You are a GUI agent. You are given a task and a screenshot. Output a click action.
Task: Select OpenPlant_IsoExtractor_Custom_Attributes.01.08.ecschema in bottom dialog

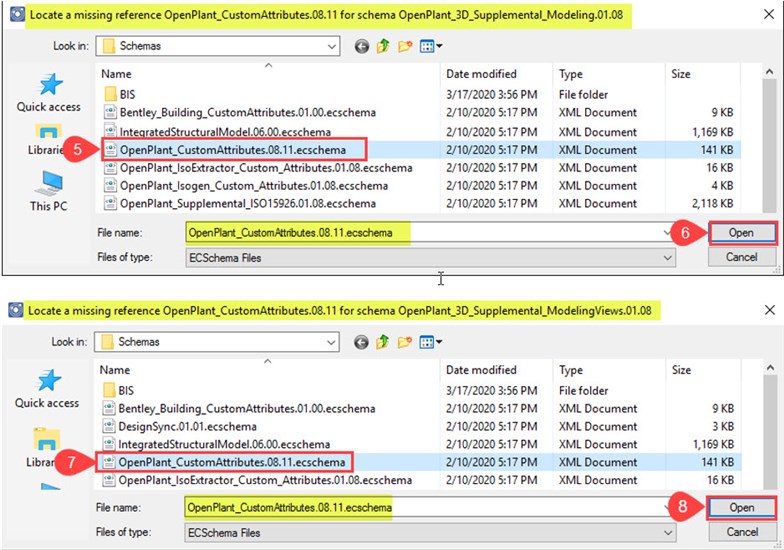[x=264, y=480]
